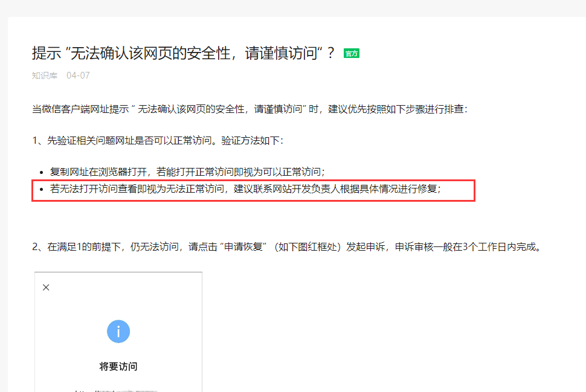Click bullet 若无法打开访问查看
This screenshot has height=392, width=586.
tap(245, 188)
